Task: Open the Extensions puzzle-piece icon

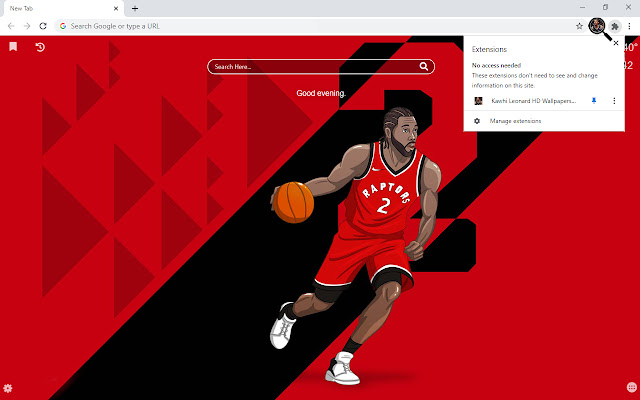Action: [615, 26]
